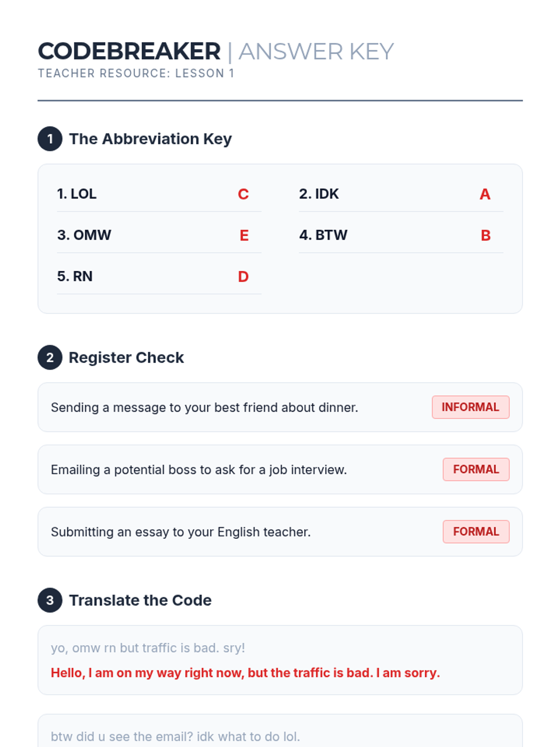560x747 pixels.
Task: Click the ANSWER KEY heading text
Action: tap(316, 51)
